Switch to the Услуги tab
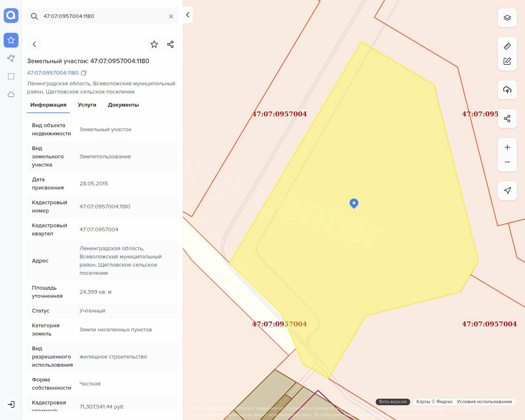Screen dimensions: 525x420 click(87, 105)
